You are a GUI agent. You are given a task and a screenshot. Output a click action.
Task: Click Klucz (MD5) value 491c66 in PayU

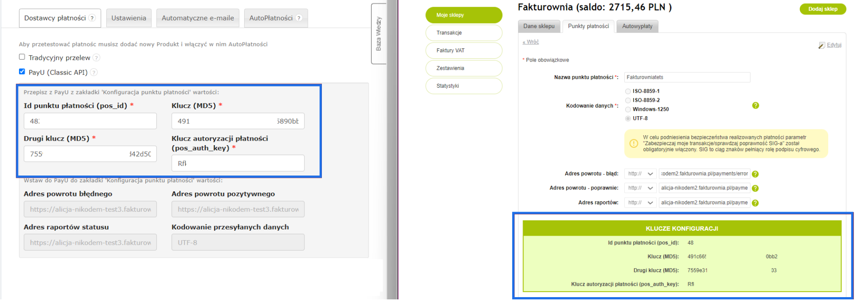[x=697, y=257]
